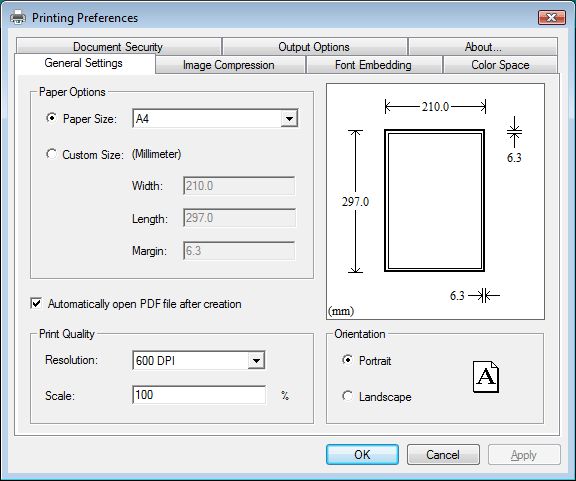Choose Portrait orientation

pos(347,360)
